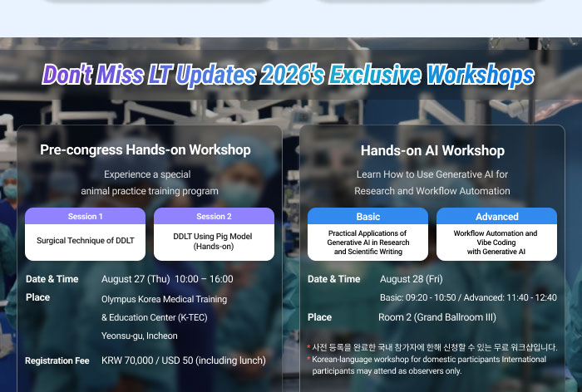Click the Basic blue header

coord(367,216)
